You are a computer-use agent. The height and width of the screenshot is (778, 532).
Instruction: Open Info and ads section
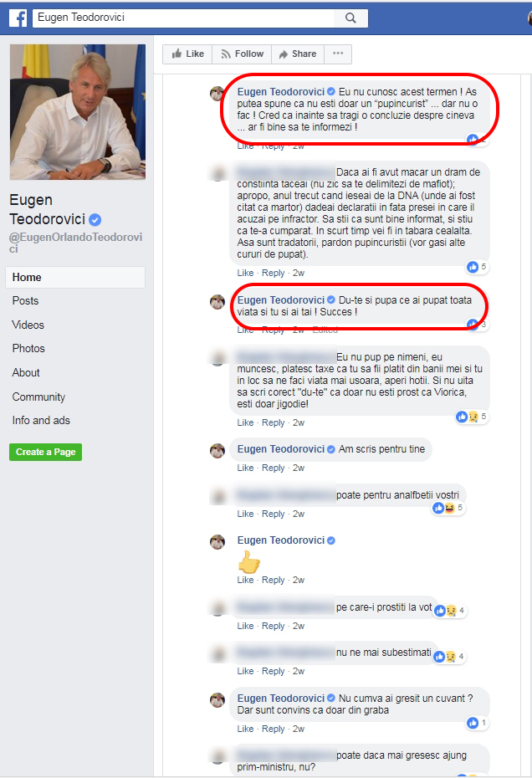click(x=41, y=420)
